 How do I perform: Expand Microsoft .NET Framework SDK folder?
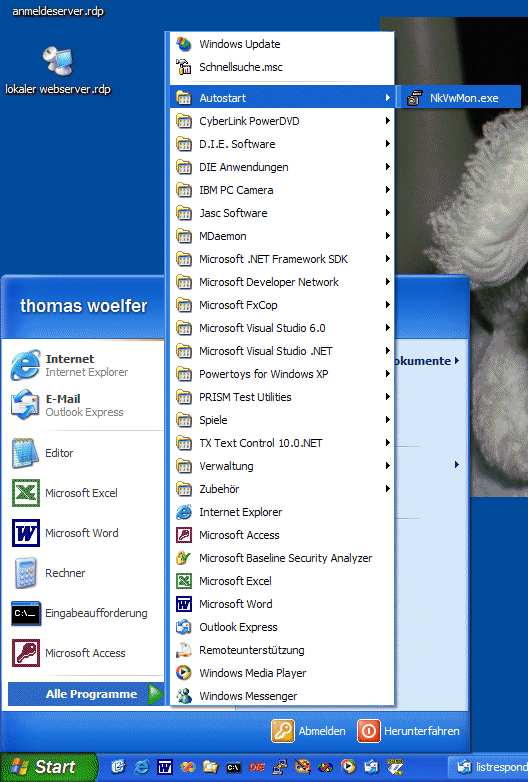[282, 259]
